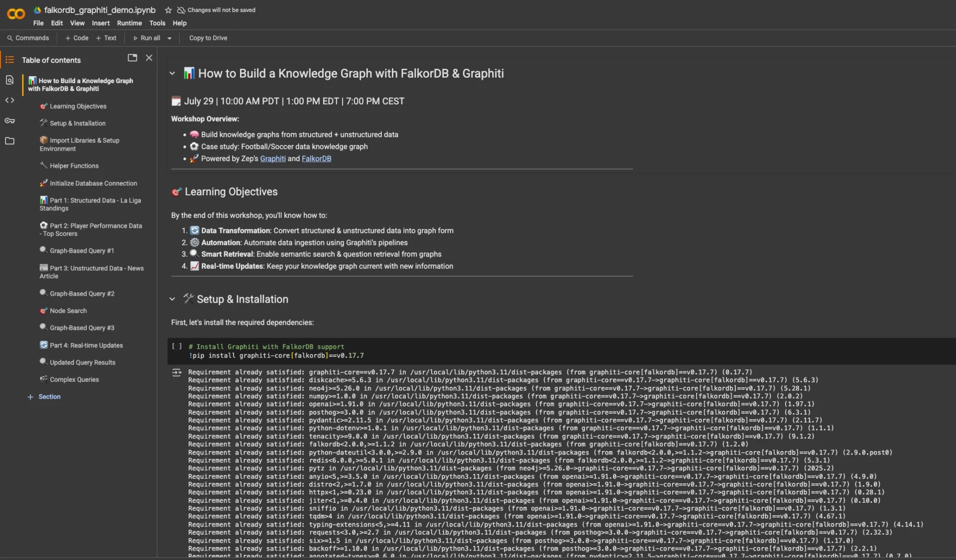Image resolution: width=956 pixels, height=560 pixels.
Task: Collapse the Setup & Installation section chevron
Action: [x=172, y=299]
